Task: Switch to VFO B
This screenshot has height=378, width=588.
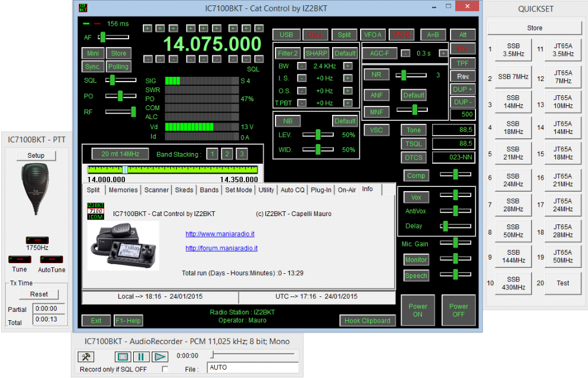Action: pos(401,35)
